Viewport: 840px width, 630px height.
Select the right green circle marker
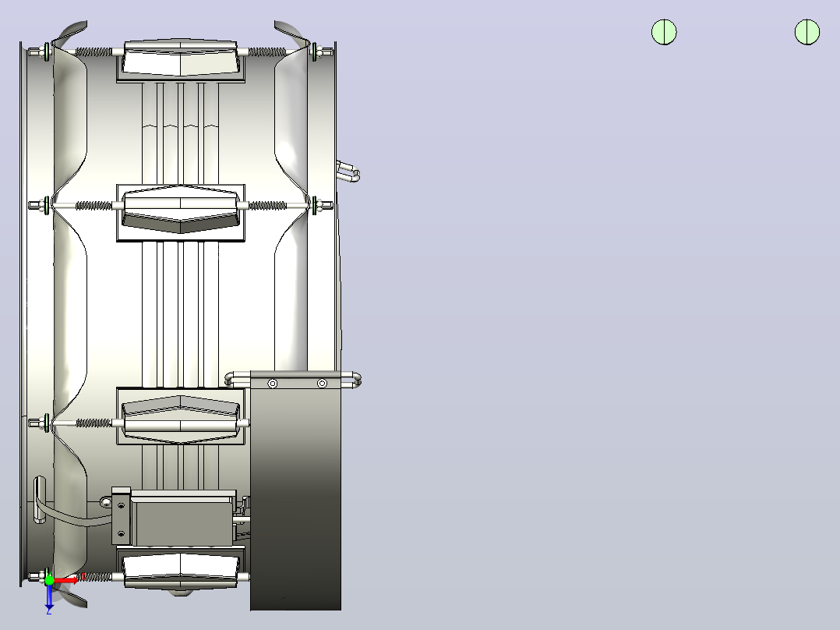coord(806,32)
